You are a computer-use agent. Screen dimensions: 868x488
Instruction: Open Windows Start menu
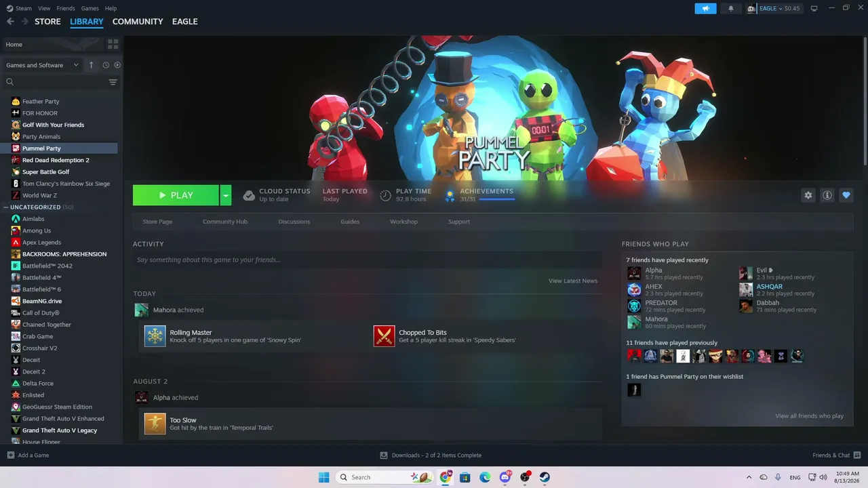(324, 477)
